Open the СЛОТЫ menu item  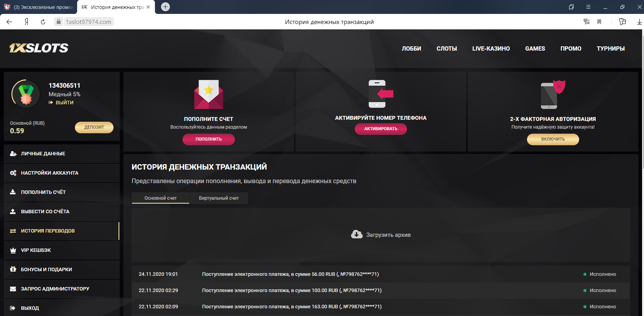447,49
